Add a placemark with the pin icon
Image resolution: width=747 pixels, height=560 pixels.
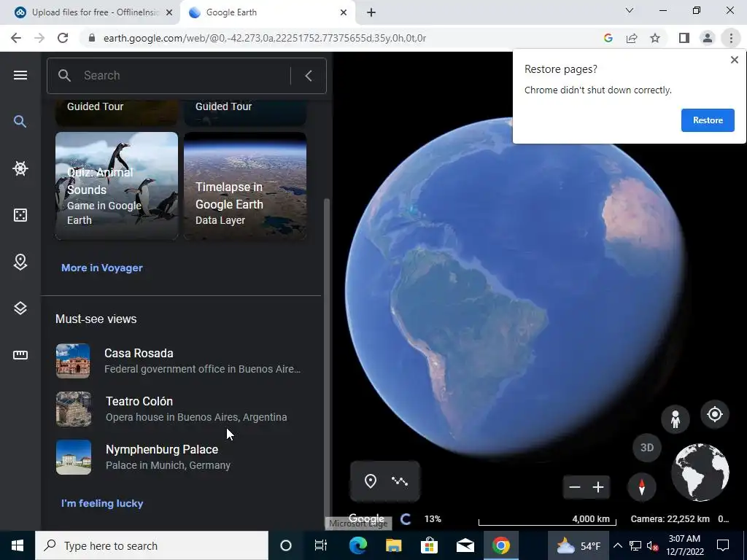pos(370,481)
